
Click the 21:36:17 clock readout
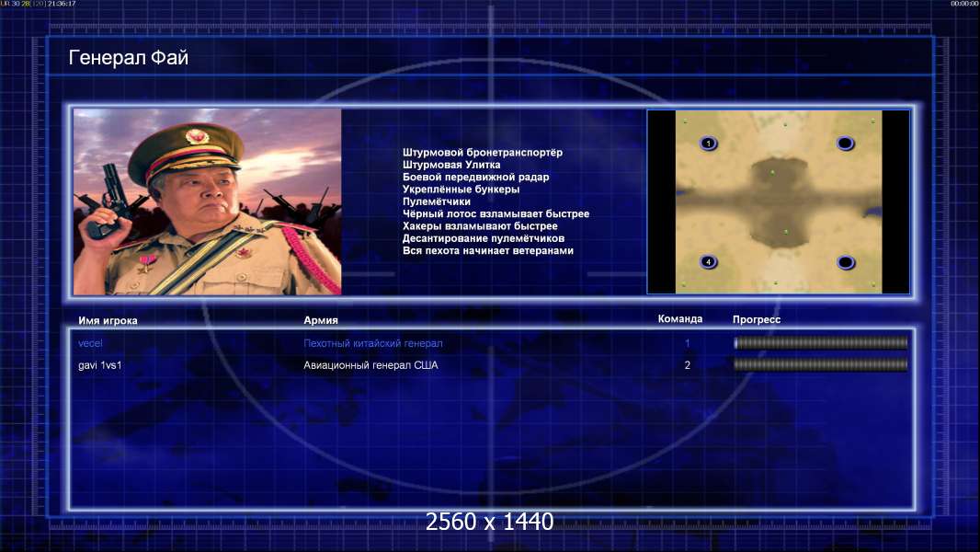tap(62, 4)
